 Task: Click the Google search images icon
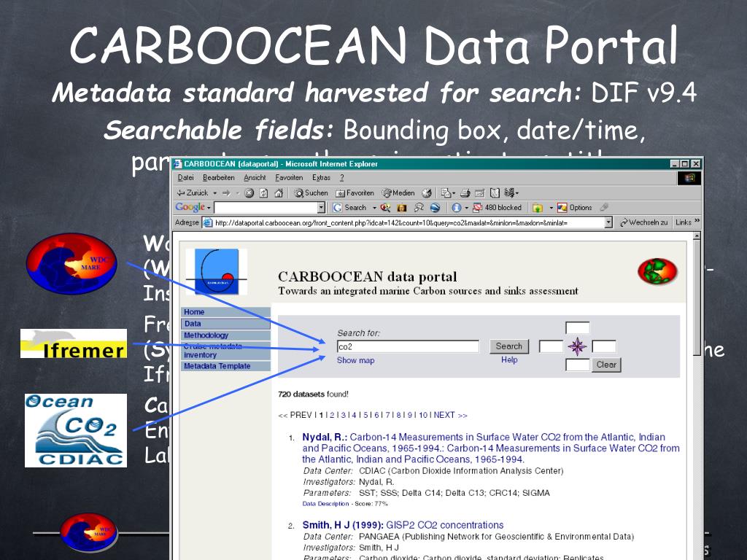coord(402,208)
